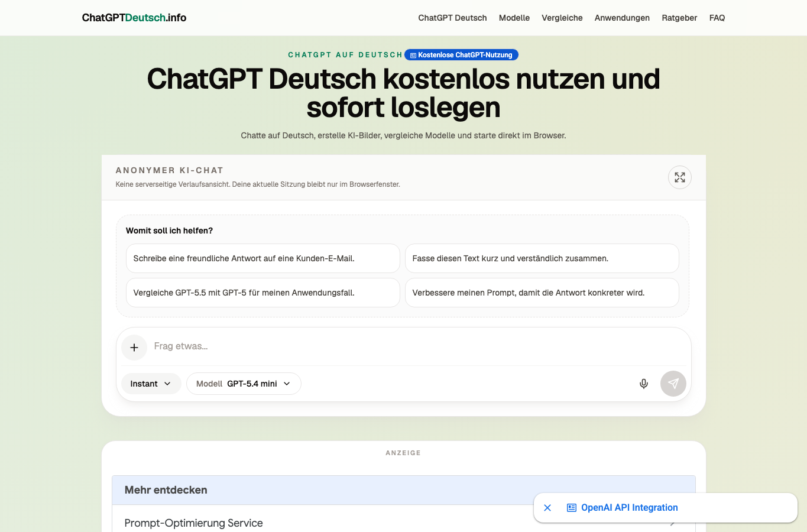Select suggestion Fasse diesen Text kurz zusammen
This screenshot has width=807, height=532.
[x=542, y=258]
